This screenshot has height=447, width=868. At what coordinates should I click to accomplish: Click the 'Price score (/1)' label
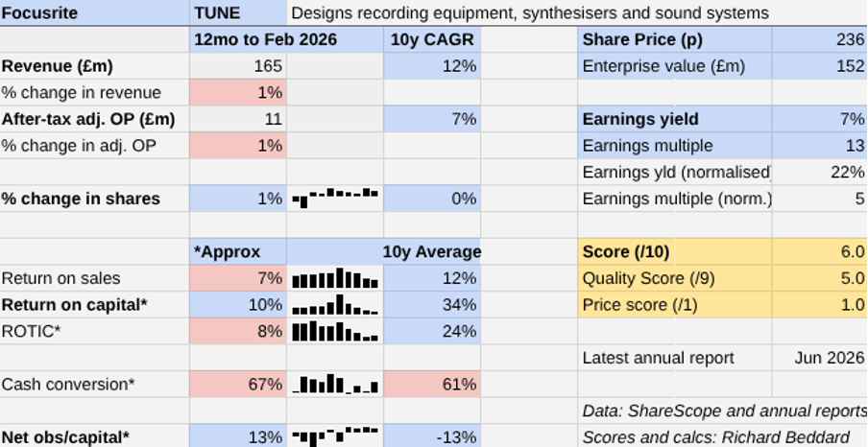[675, 305]
